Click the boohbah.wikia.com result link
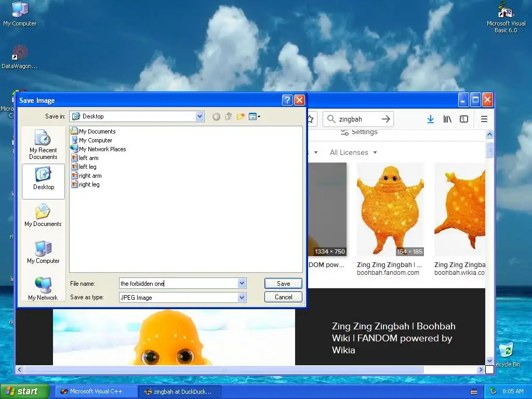 click(459, 272)
